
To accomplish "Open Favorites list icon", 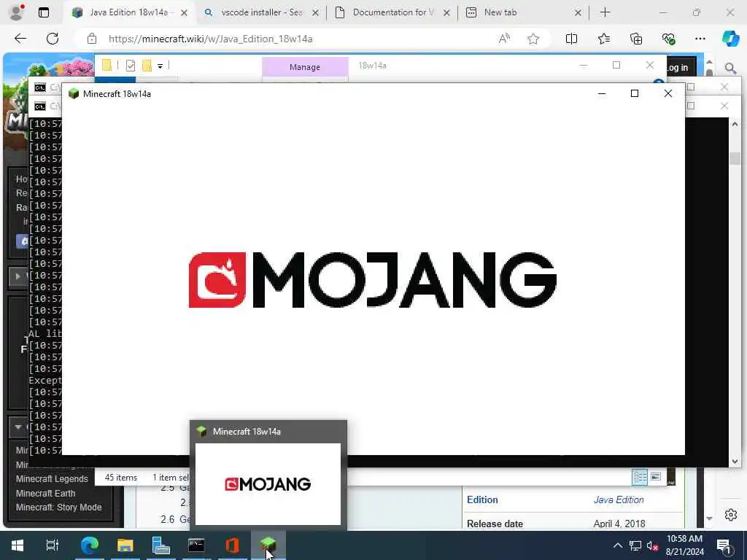I will 603,39.
